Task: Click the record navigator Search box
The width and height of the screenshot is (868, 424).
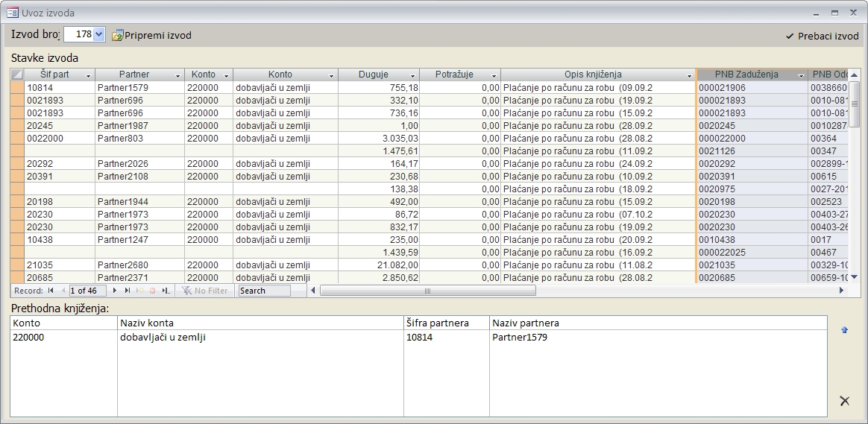Action: click(264, 291)
